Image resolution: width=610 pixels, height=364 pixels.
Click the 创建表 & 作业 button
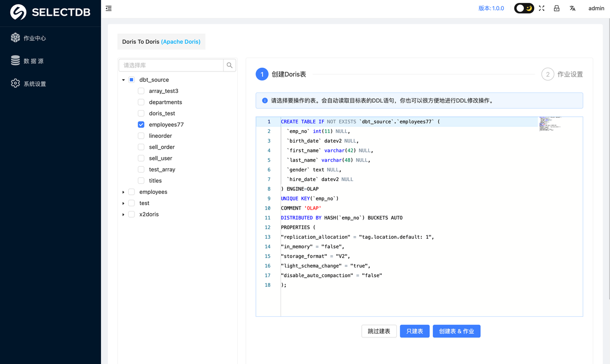pos(457,331)
